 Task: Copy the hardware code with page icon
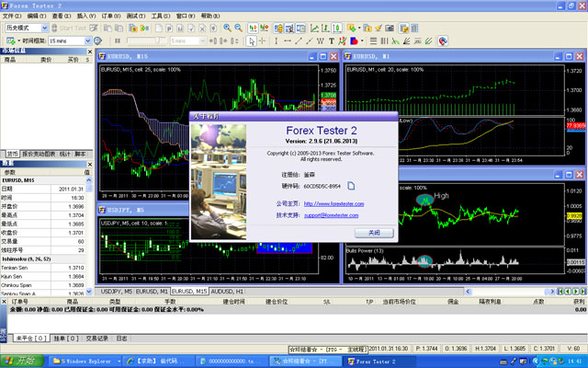[351, 186]
